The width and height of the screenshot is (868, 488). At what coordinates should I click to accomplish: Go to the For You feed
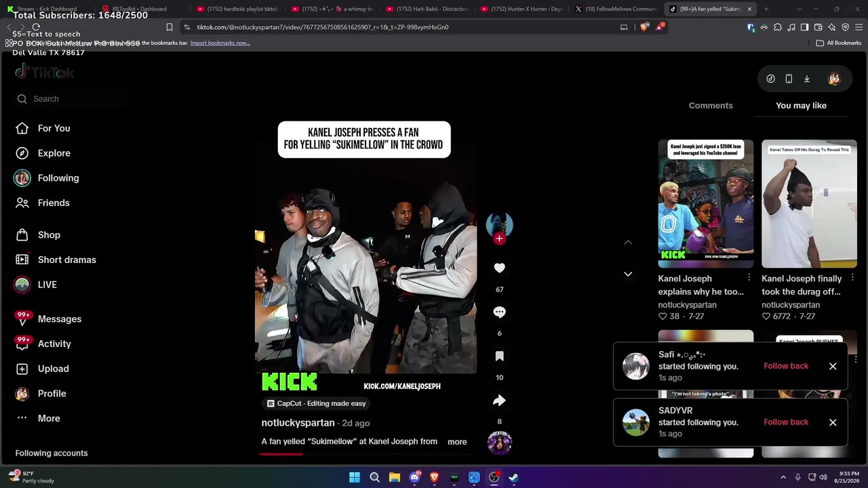pos(54,128)
